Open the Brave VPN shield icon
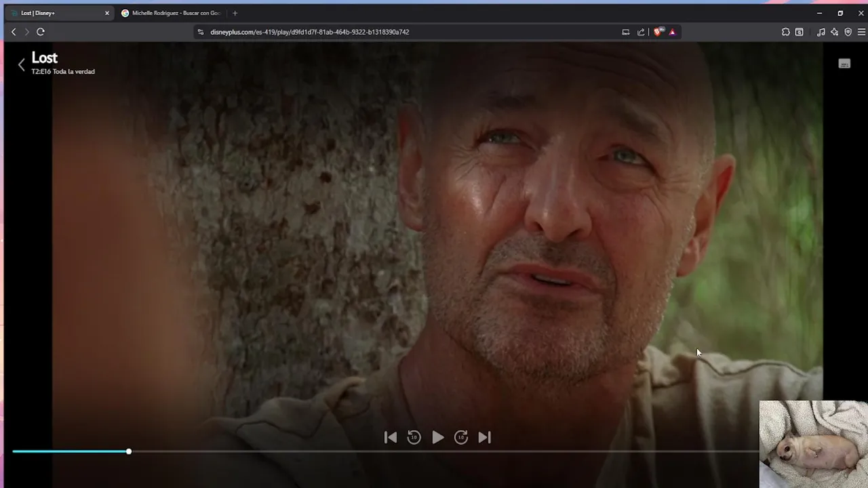The width and height of the screenshot is (868, 488). [848, 32]
